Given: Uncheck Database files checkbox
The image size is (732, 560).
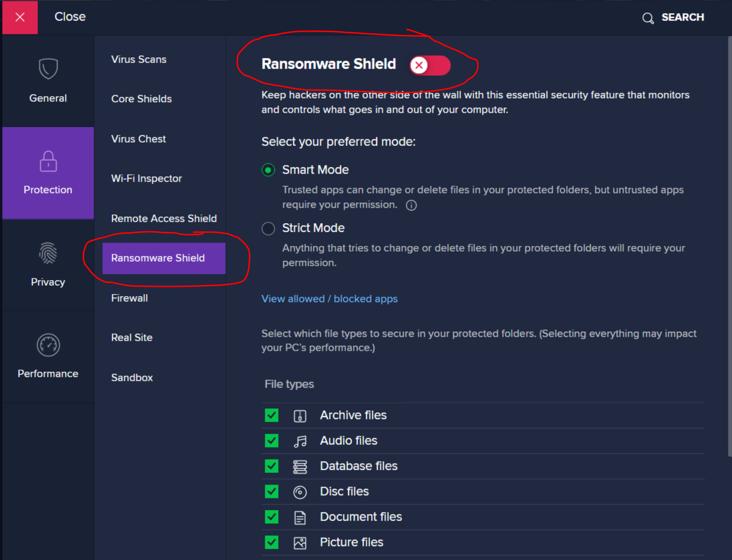Looking at the screenshot, I should 271,466.
